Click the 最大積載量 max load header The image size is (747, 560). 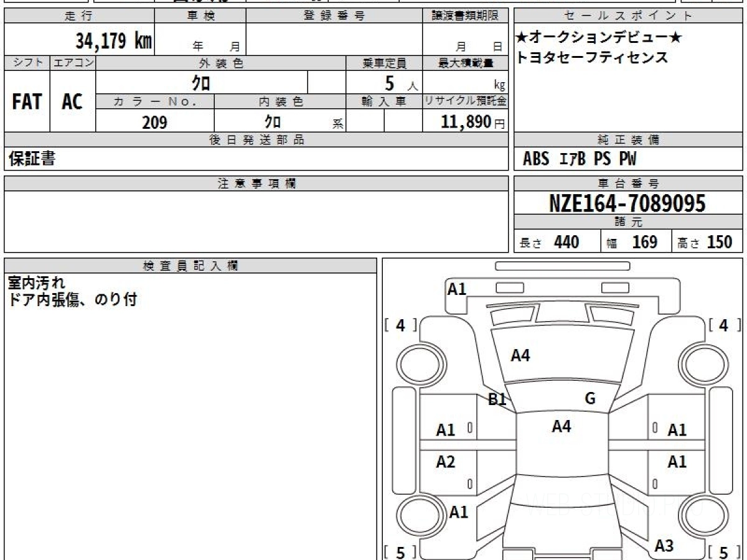tap(466, 63)
